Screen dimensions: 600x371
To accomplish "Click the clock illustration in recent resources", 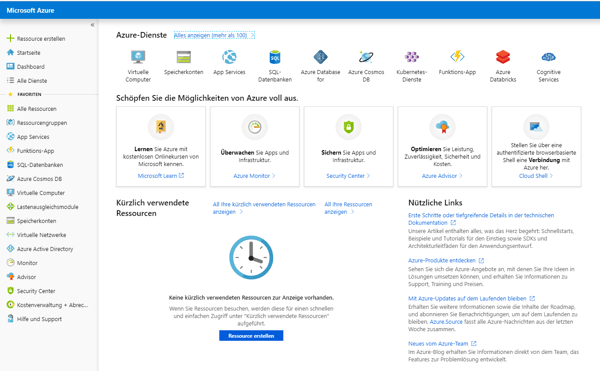I will 251,257.
